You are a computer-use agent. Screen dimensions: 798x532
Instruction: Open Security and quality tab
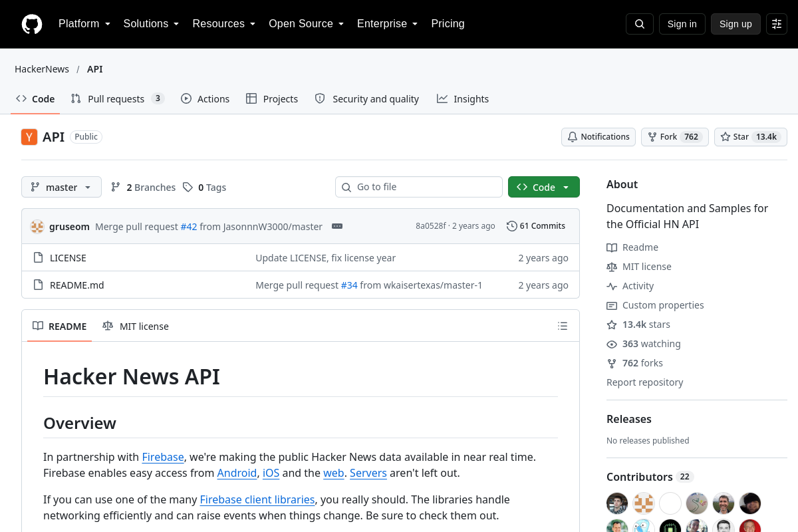point(367,99)
